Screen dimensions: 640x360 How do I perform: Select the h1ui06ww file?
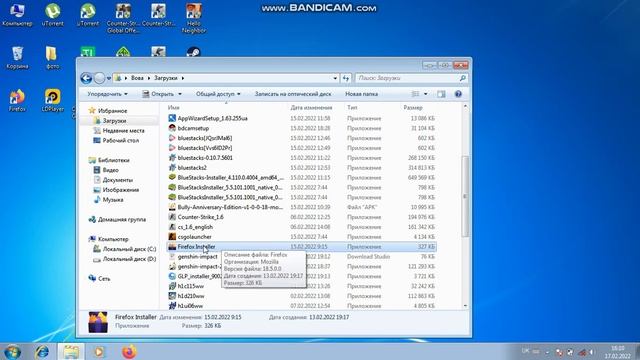(190, 306)
